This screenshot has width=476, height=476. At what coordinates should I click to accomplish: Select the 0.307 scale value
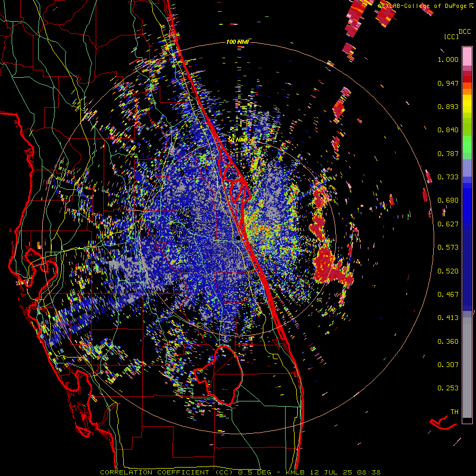point(448,365)
